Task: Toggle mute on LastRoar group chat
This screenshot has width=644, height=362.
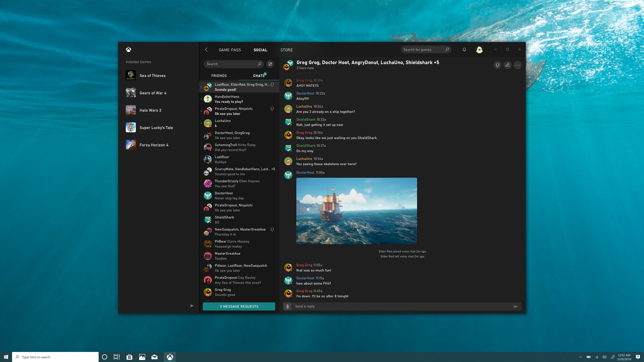Action: tap(273, 84)
